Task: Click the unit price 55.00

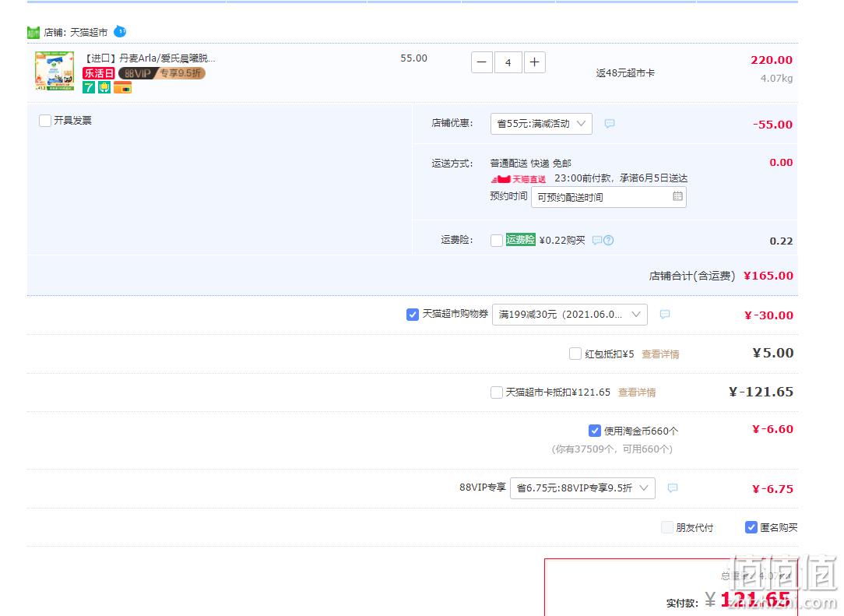Action: tap(414, 58)
